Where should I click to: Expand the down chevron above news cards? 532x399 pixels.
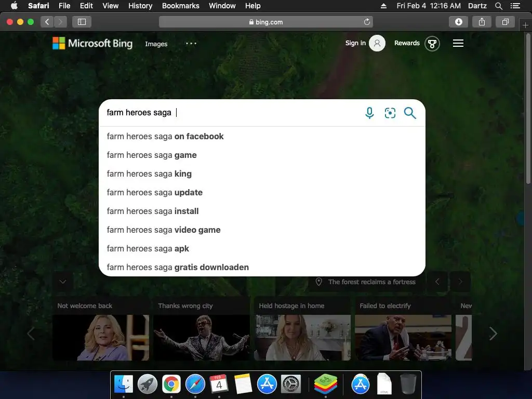63,282
